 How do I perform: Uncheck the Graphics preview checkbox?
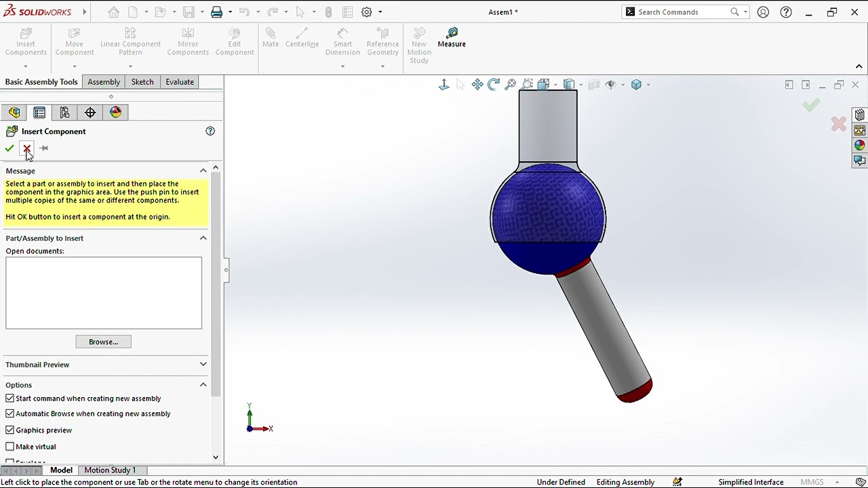coord(10,430)
